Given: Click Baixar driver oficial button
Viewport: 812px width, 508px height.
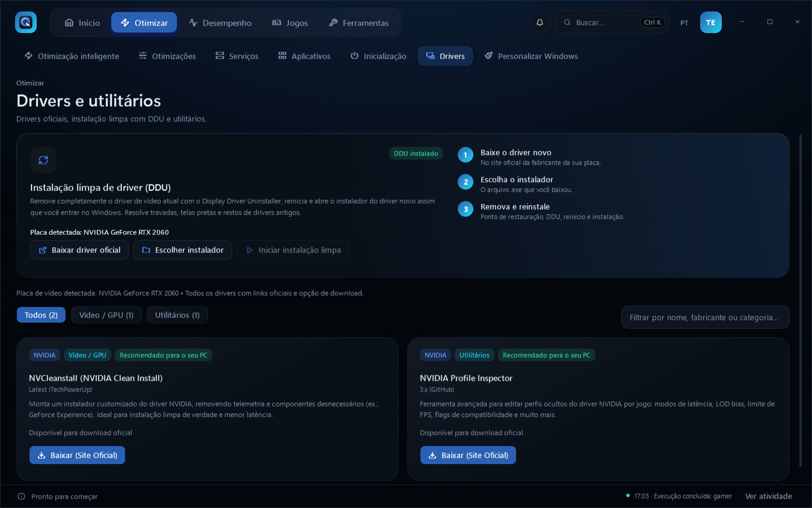Looking at the screenshot, I should click(x=79, y=250).
